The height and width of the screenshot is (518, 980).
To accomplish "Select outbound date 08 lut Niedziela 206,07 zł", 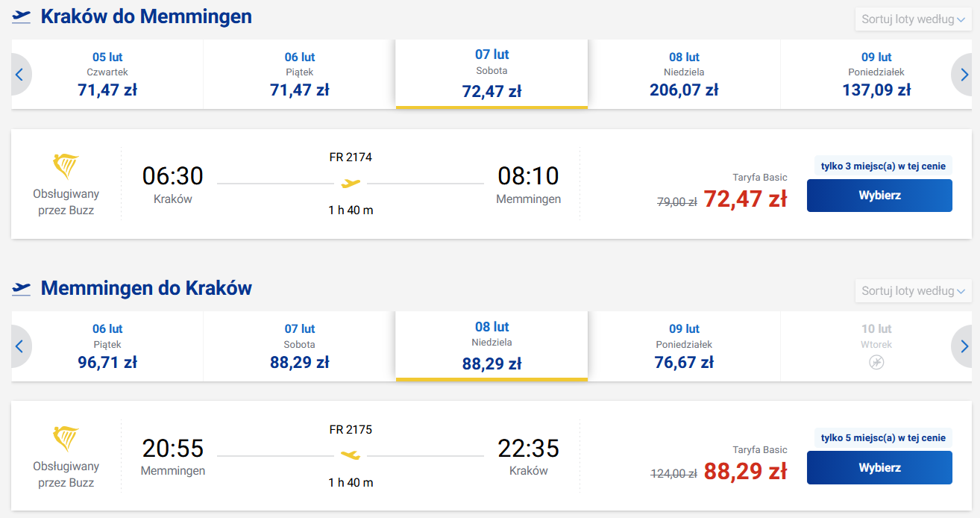I will 684,75.
